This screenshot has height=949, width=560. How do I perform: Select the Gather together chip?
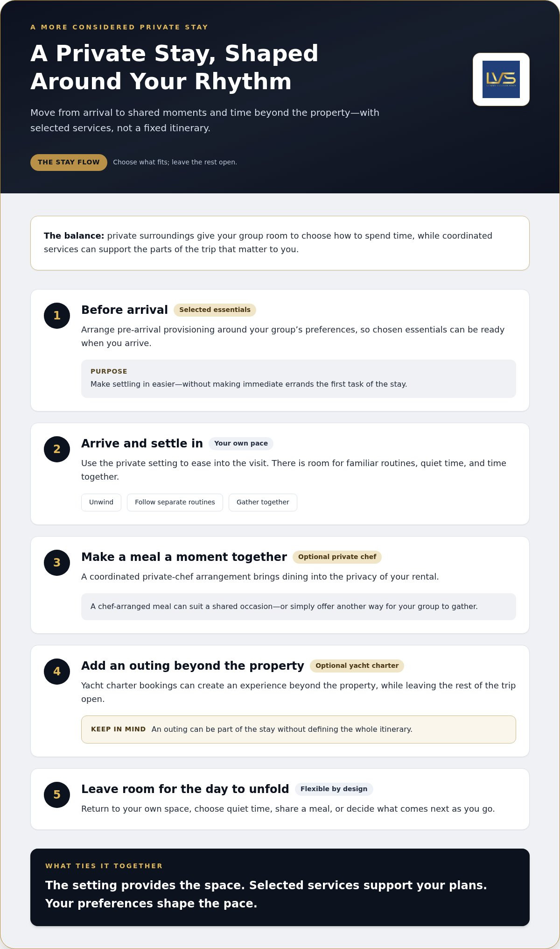point(263,503)
